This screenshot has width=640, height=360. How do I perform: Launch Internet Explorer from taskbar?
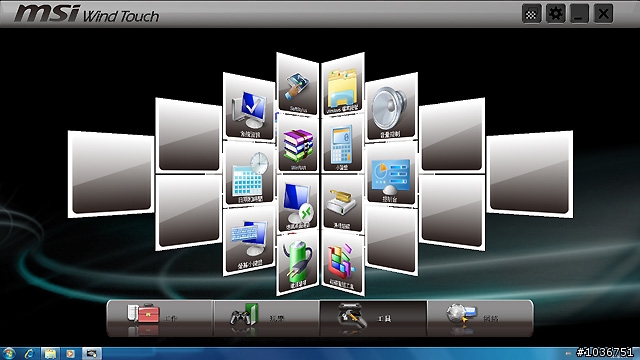[29, 353]
